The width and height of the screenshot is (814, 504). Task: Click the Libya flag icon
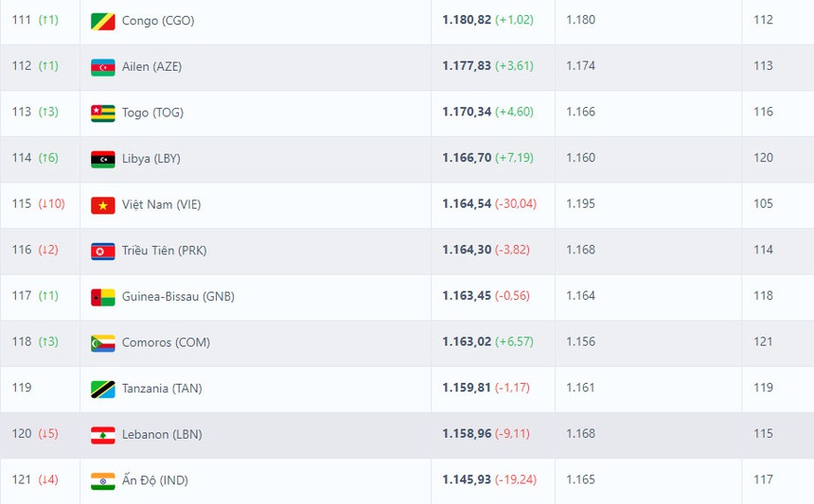102,159
